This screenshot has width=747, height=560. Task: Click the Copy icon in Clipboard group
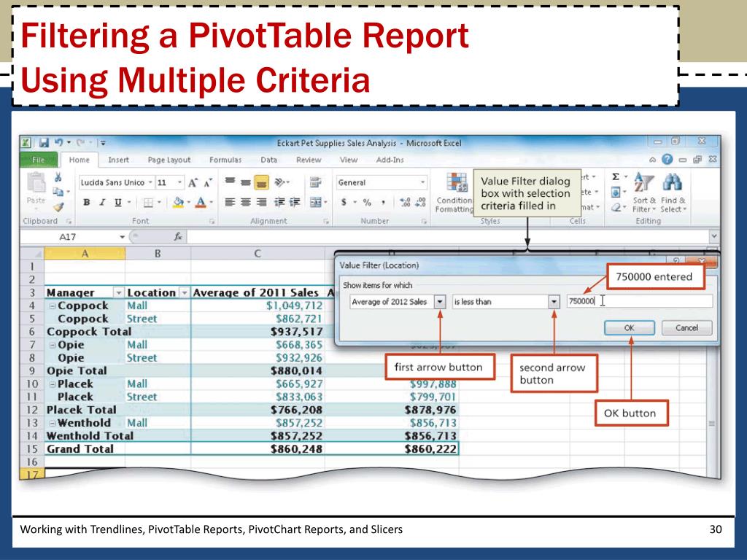click(58, 192)
